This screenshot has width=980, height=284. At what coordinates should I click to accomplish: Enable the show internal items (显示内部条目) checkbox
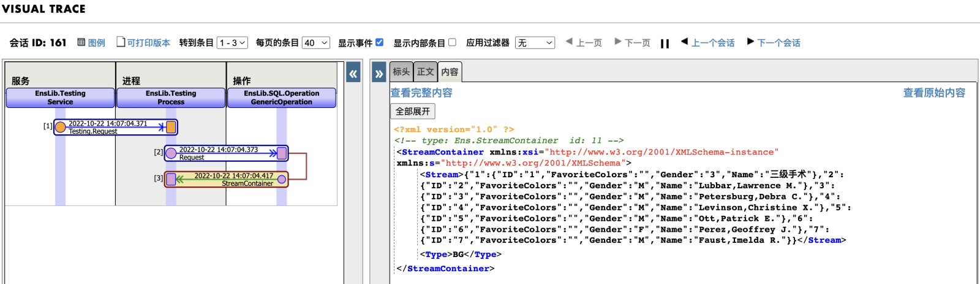(x=452, y=42)
